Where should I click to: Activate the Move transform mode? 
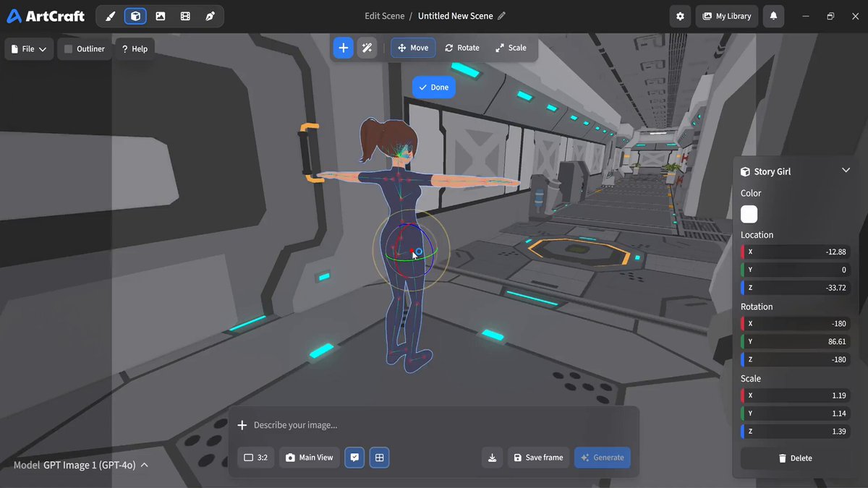[x=413, y=48]
